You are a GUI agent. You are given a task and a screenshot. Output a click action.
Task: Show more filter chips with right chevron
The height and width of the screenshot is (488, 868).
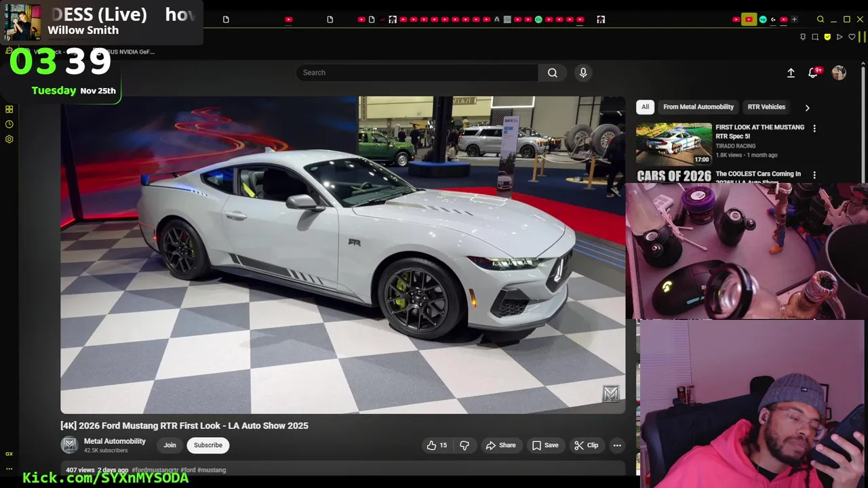point(807,107)
